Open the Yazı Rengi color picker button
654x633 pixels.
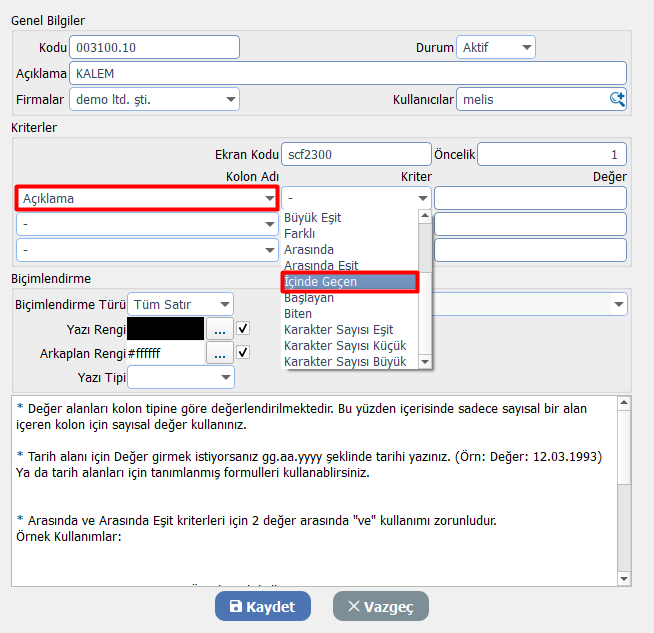click(x=219, y=328)
